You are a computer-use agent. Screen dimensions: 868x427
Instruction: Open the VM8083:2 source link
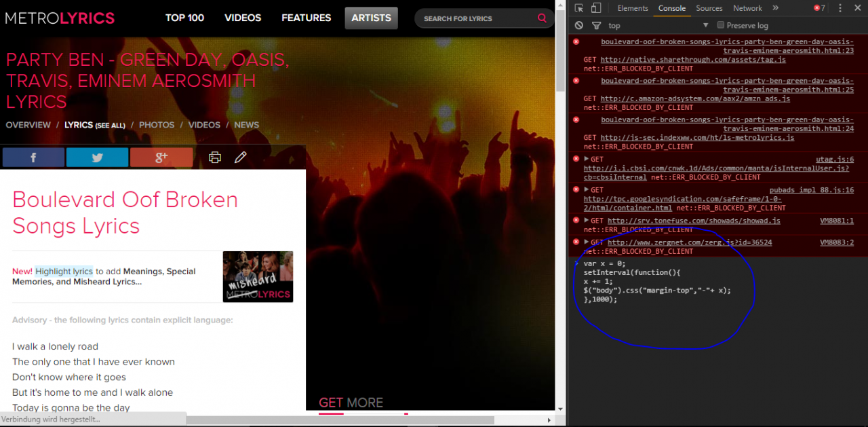[837, 242]
